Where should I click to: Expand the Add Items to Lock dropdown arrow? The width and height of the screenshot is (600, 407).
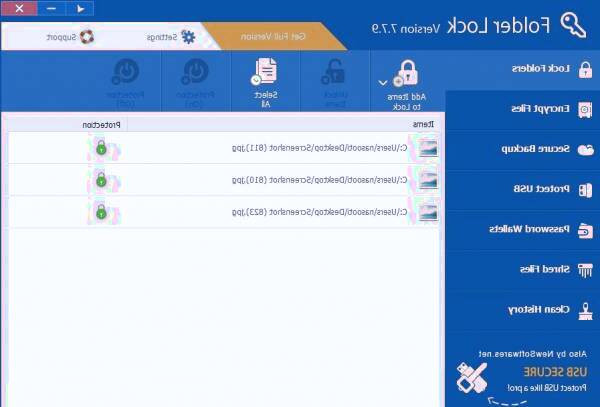tap(383, 83)
